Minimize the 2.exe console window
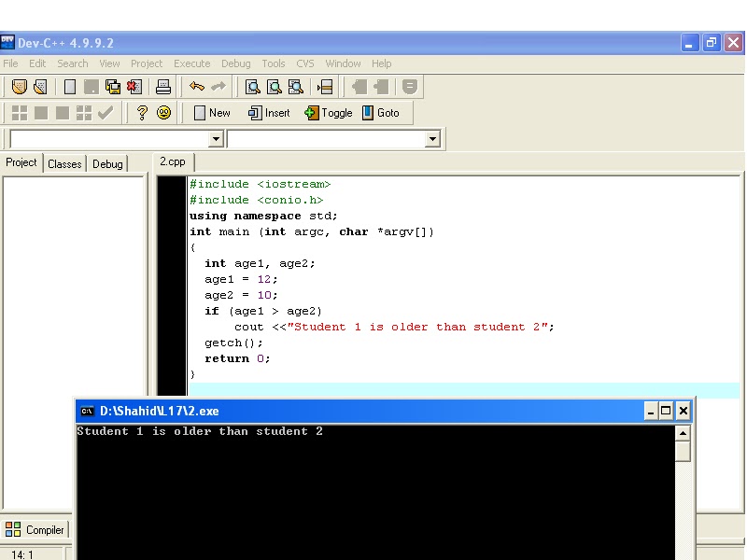The width and height of the screenshot is (747, 560). click(651, 411)
